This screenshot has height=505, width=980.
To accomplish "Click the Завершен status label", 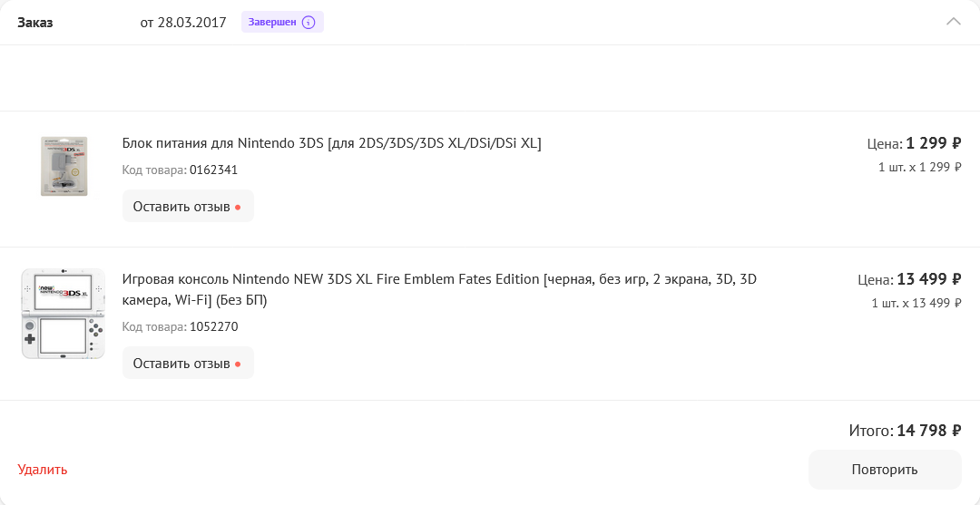I will pos(272,22).
